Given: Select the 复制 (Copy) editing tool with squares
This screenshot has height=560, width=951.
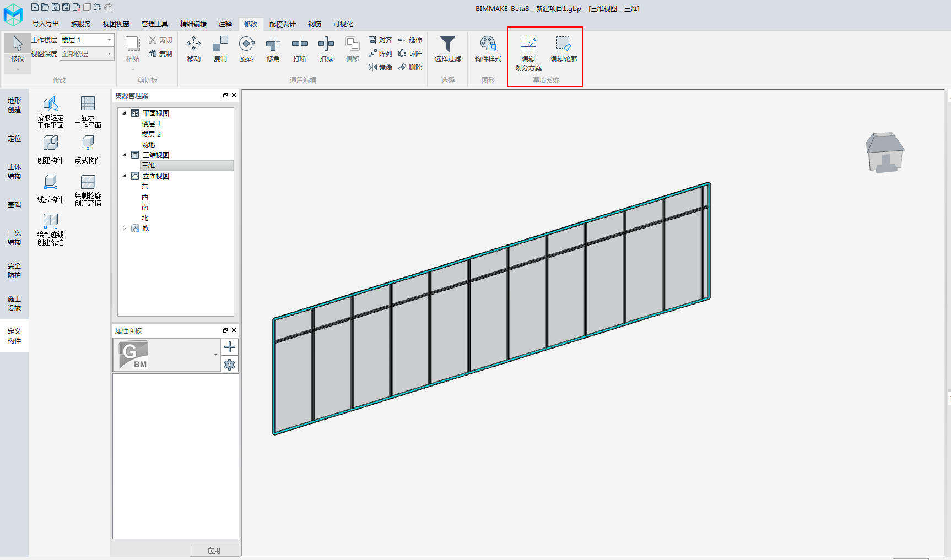Looking at the screenshot, I should tap(220, 49).
